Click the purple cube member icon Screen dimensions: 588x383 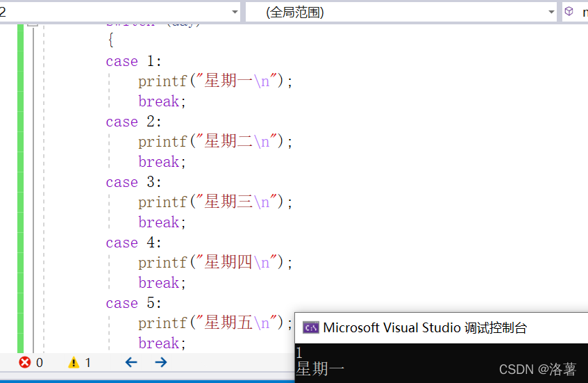click(569, 11)
